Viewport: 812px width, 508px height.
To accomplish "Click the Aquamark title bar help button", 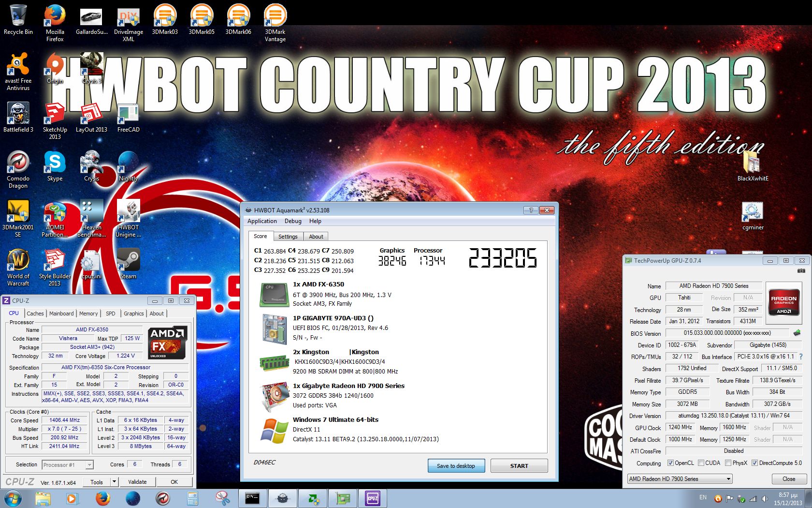I will pyautogui.click(x=531, y=210).
